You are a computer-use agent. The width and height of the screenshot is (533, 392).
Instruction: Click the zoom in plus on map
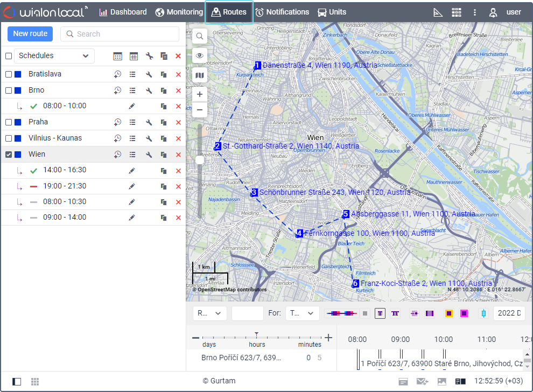click(200, 94)
